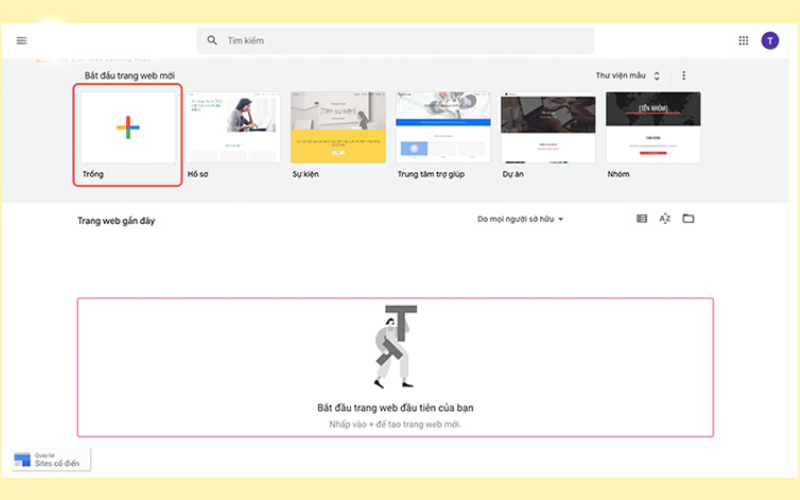This screenshot has height=500, width=800.
Task: Choose the Sự kiện template
Action: (x=338, y=128)
